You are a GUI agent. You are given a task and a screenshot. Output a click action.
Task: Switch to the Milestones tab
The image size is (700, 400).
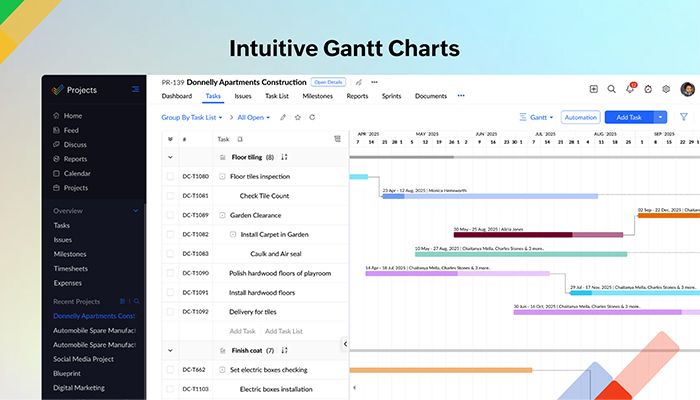(x=316, y=96)
